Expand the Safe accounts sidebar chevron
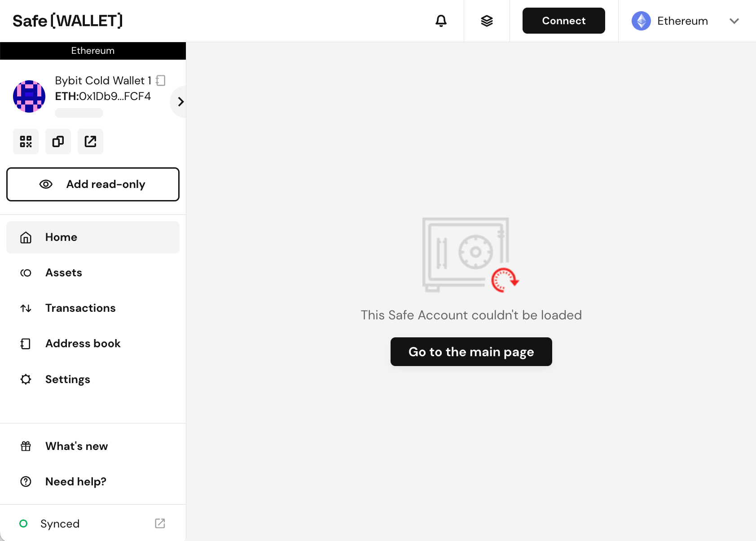756x541 pixels. coord(180,102)
